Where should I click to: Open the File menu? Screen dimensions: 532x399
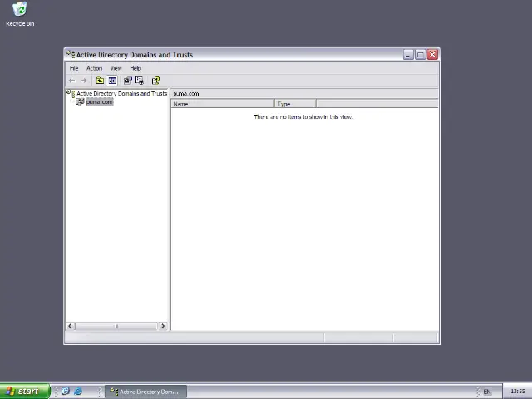pos(74,68)
